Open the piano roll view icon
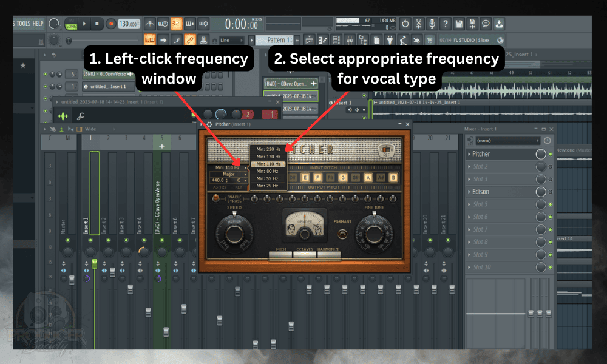Image resolution: width=607 pixels, height=364 pixels. [322, 40]
